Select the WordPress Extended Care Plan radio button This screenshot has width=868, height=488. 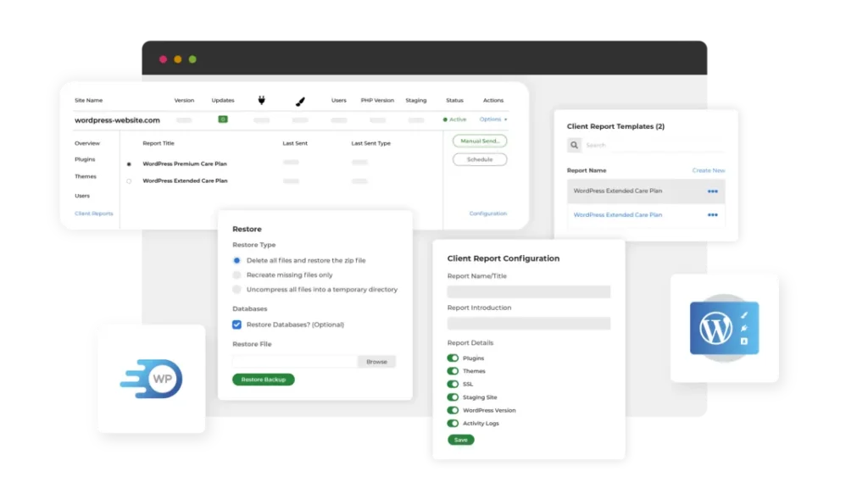[x=129, y=181]
